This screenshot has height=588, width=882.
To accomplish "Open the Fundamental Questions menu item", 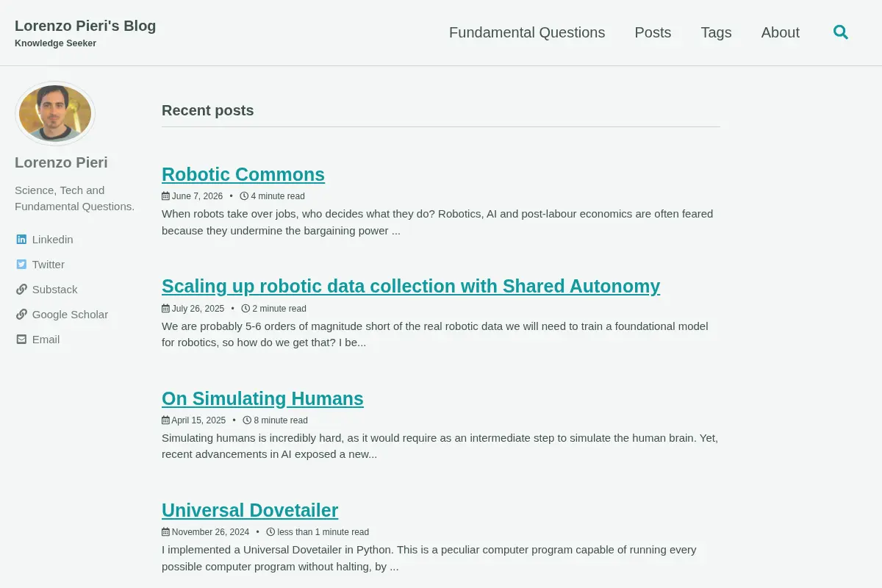I will (x=527, y=32).
